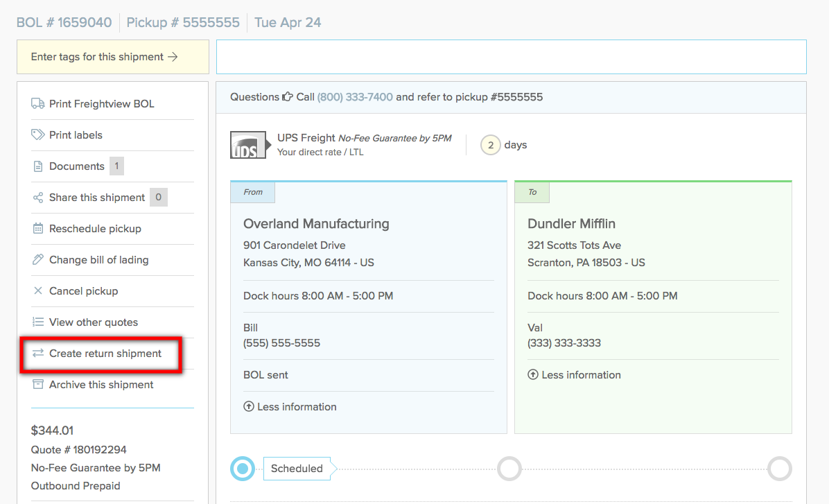Click the (333) 333-3333 phone number
The height and width of the screenshot is (504, 829).
[x=564, y=343]
